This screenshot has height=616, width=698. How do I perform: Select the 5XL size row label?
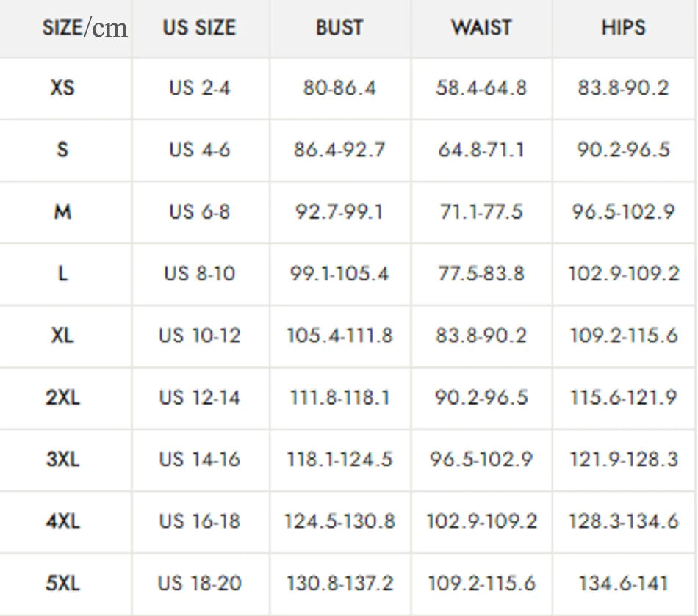point(62,584)
